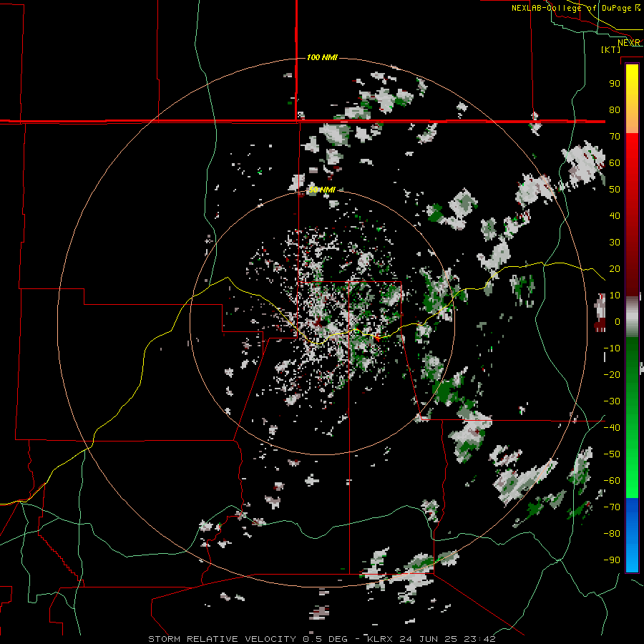The width and height of the screenshot is (644, 644).
Task: Click the 100 NMI range ring label
Action: [322, 57]
